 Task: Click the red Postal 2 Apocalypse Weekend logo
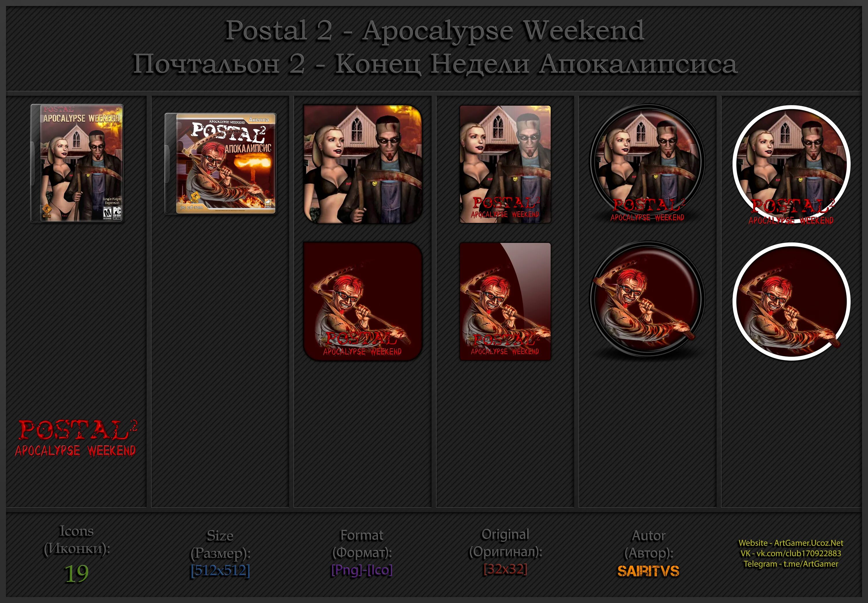click(x=76, y=439)
